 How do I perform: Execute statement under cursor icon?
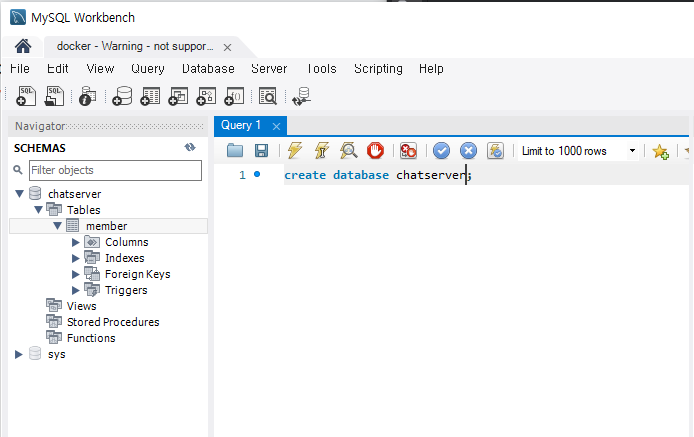click(x=322, y=151)
